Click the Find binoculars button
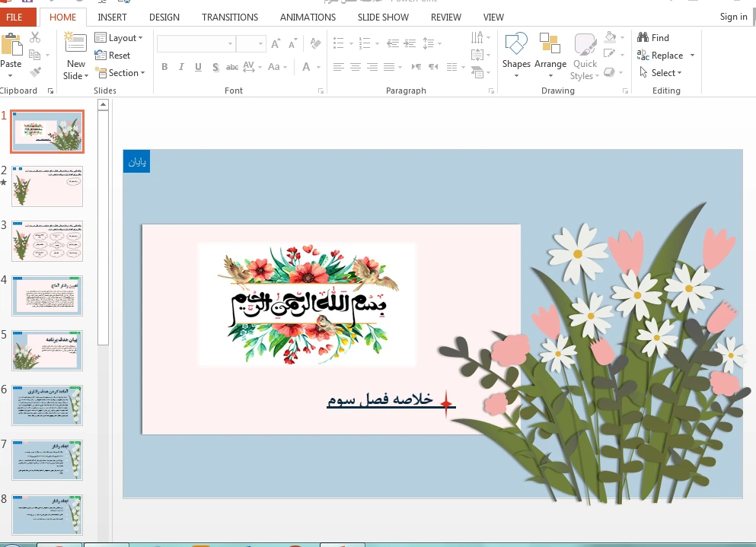The width and height of the screenshot is (756, 547). 653,38
